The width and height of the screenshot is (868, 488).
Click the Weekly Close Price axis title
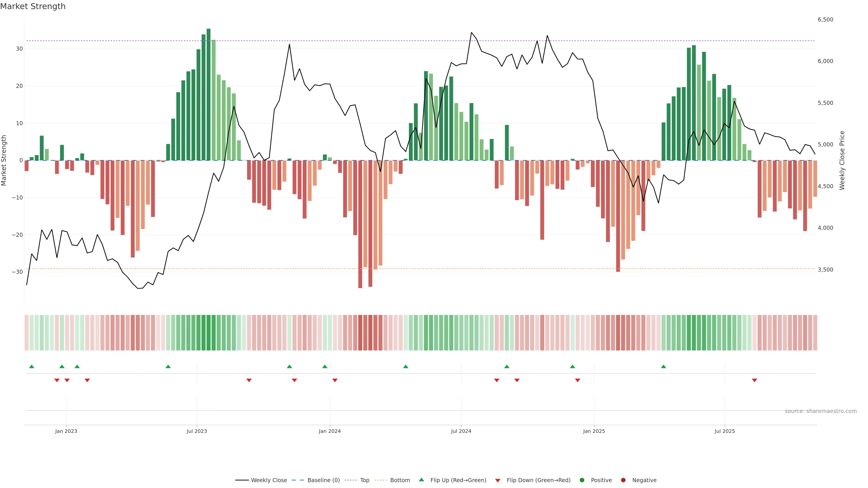point(842,160)
